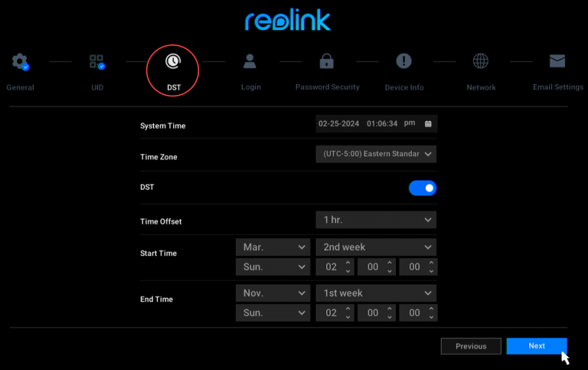This screenshot has height=370, width=588.
Task: Open the Login person icon step
Action: point(250,62)
